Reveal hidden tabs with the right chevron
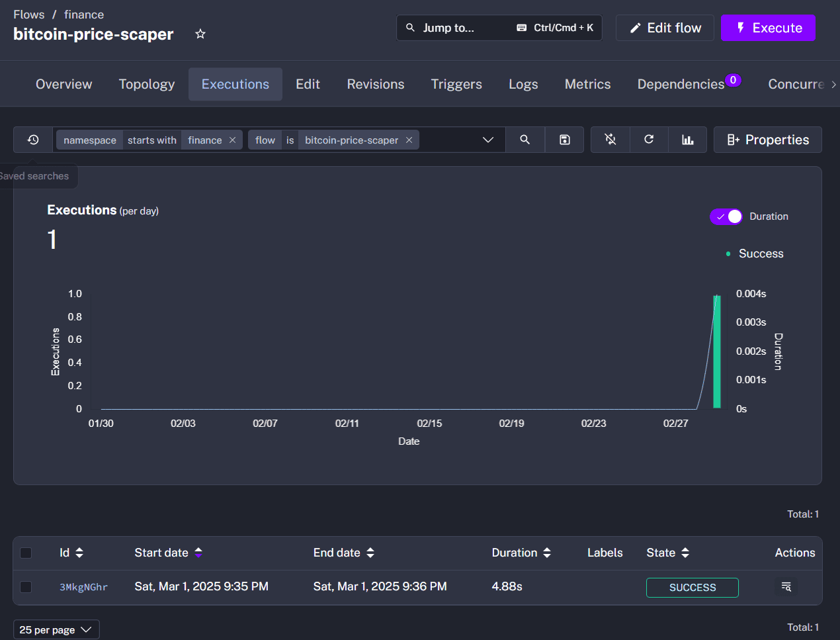This screenshot has width=840, height=640. point(834,84)
